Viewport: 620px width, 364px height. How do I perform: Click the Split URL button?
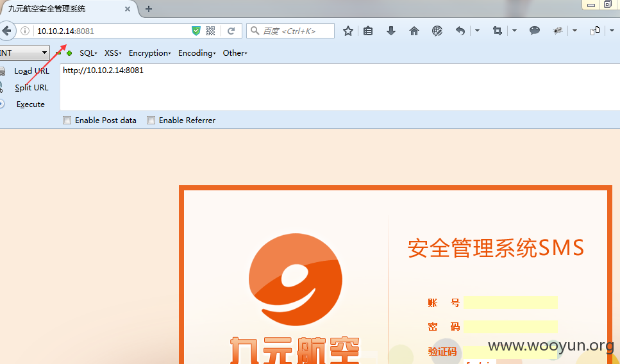coord(31,88)
